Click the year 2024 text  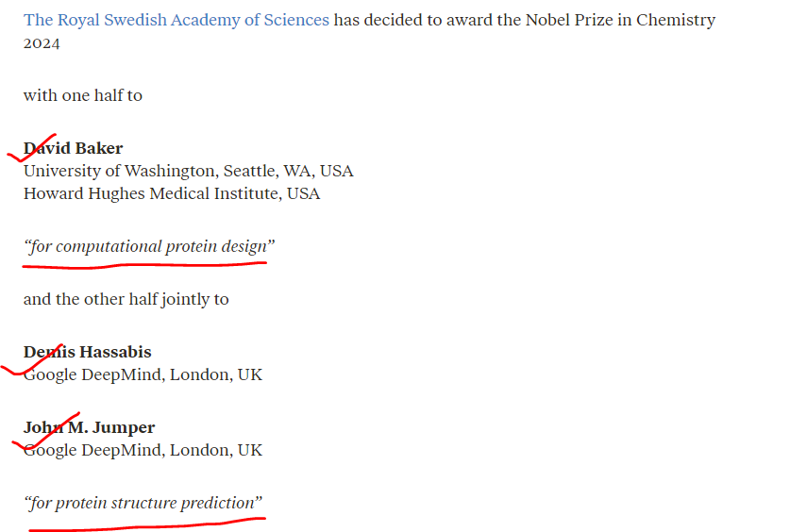pos(42,43)
